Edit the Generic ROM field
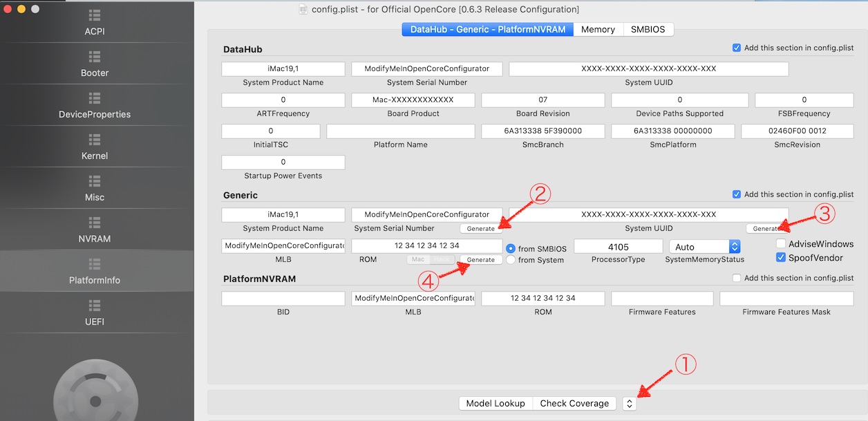This screenshot has width=868, height=421. tap(427, 246)
